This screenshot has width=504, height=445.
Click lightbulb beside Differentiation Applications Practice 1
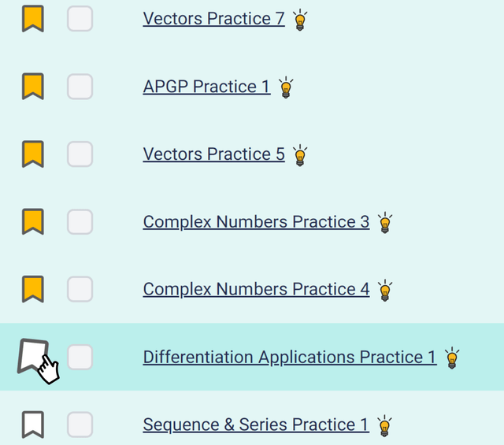click(452, 358)
